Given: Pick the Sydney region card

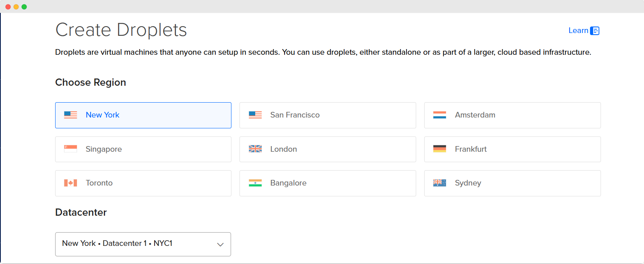Looking at the screenshot, I should click(512, 183).
